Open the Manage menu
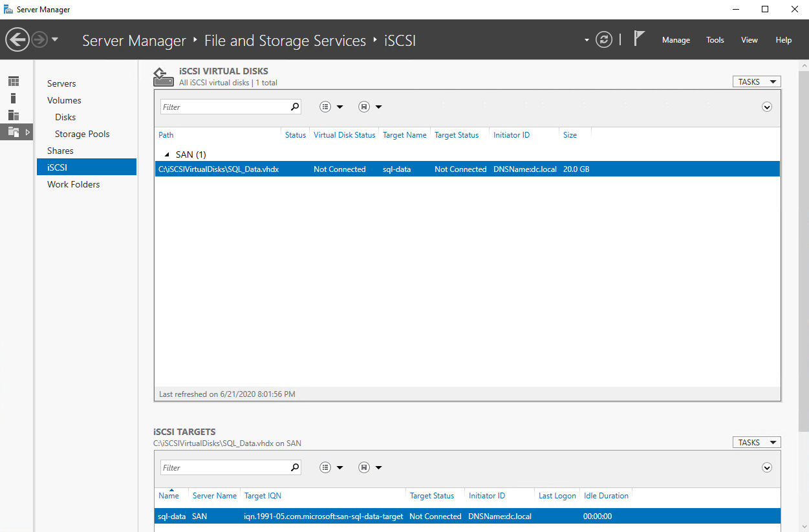Image resolution: width=809 pixels, height=532 pixels. (676, 40)
